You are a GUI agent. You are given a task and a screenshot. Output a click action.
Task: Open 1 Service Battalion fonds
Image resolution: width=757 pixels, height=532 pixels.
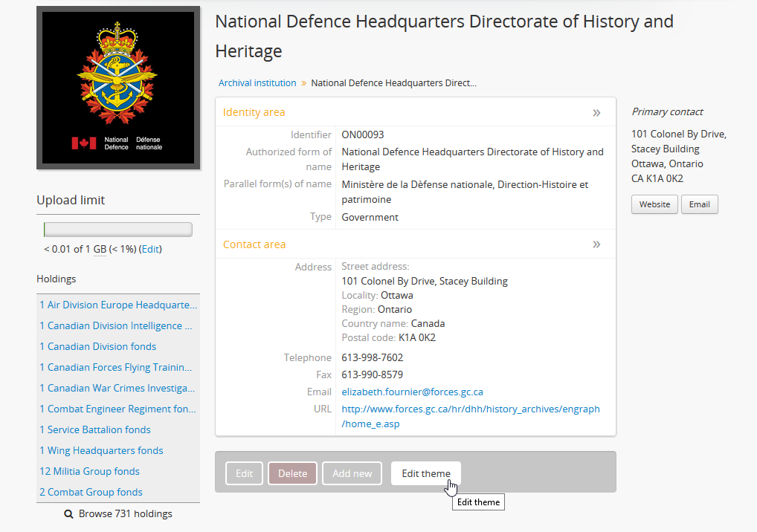pyautogui.click(x=95, y=430)
